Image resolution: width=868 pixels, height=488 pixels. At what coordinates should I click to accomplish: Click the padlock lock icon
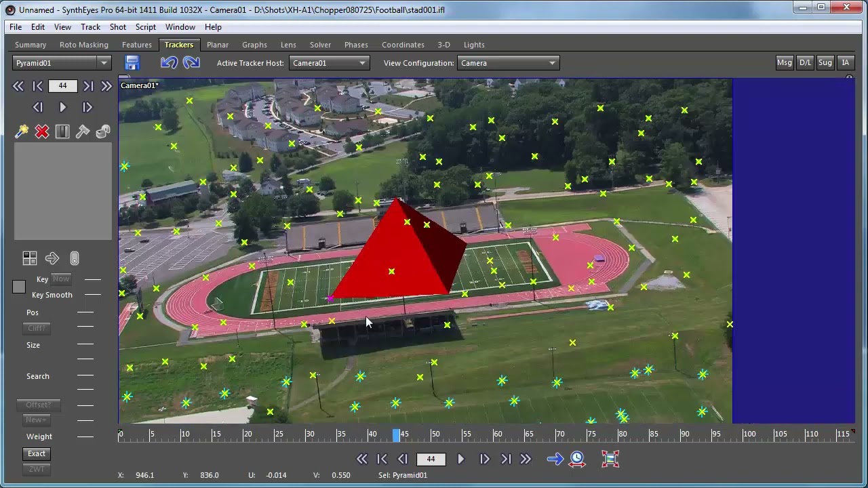click(103, 131)
